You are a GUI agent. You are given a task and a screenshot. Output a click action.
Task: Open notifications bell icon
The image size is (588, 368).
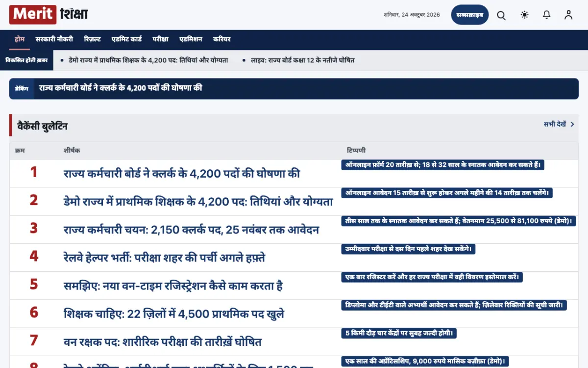point(547,15)
